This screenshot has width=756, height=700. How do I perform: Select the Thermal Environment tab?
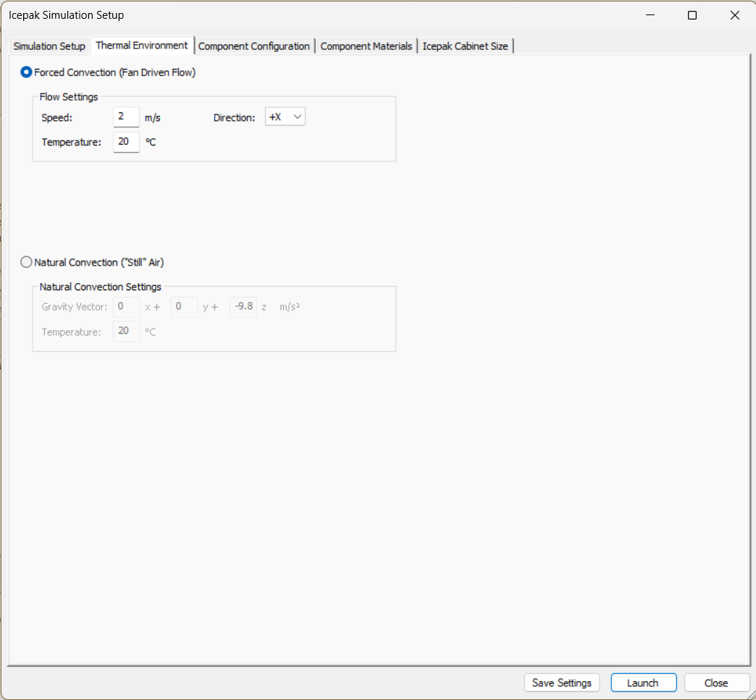point(142,46)
